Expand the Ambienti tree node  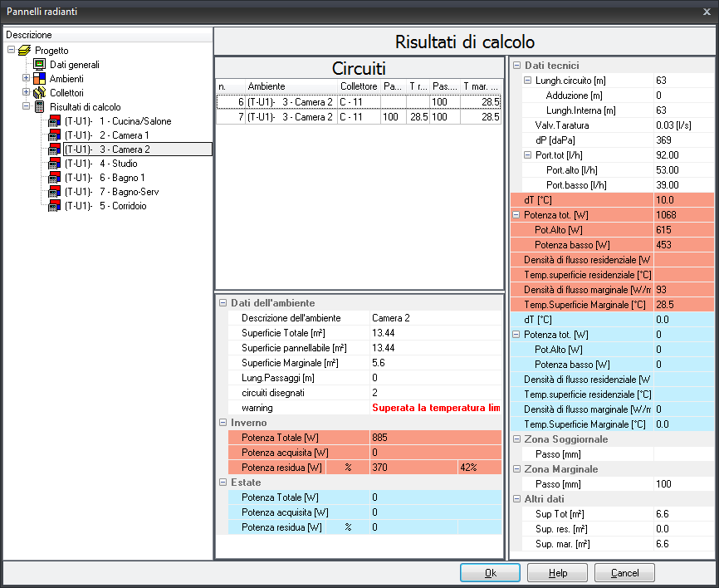click(x=26, y=79)
